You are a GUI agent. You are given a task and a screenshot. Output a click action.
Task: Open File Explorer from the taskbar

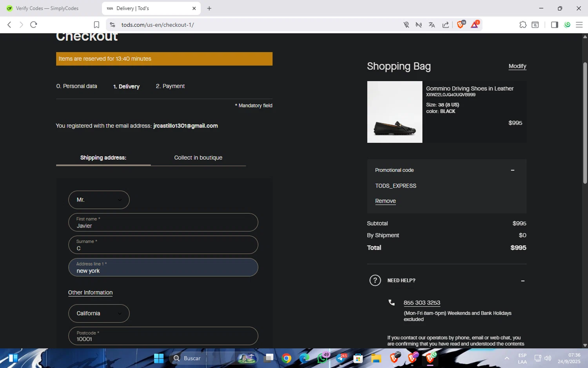pos(376,358)
